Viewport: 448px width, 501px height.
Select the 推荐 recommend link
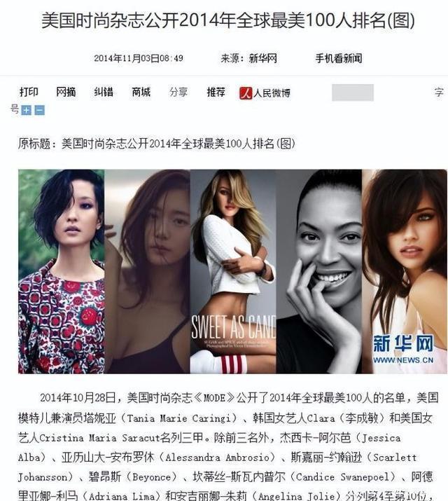(216, 92)
